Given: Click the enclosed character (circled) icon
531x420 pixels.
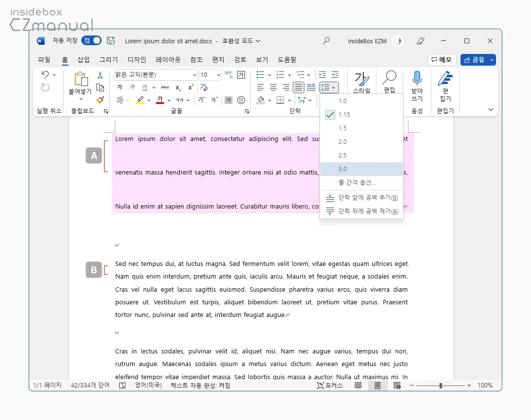Looking at the screenshot, I should [241, 100].
